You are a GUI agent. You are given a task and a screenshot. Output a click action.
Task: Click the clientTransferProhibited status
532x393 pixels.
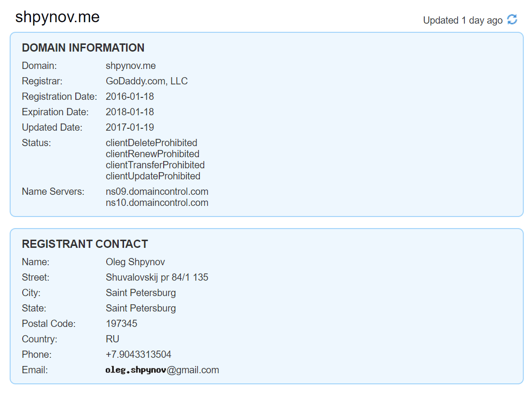point(155,165)
